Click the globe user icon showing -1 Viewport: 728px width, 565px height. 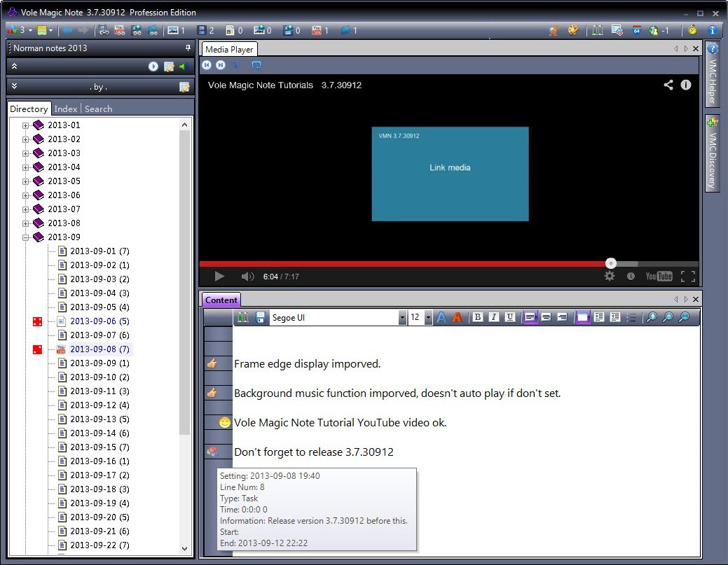coord(654,30)
